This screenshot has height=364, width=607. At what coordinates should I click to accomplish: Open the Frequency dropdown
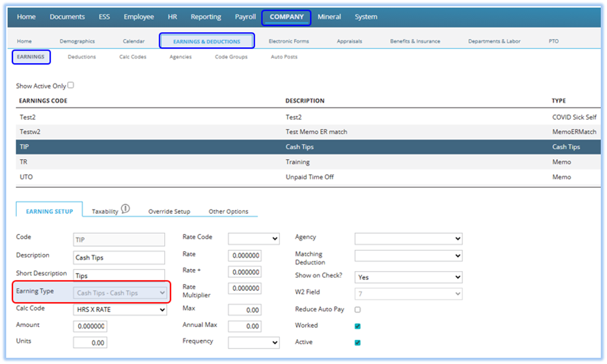click(x=254, y=342)
